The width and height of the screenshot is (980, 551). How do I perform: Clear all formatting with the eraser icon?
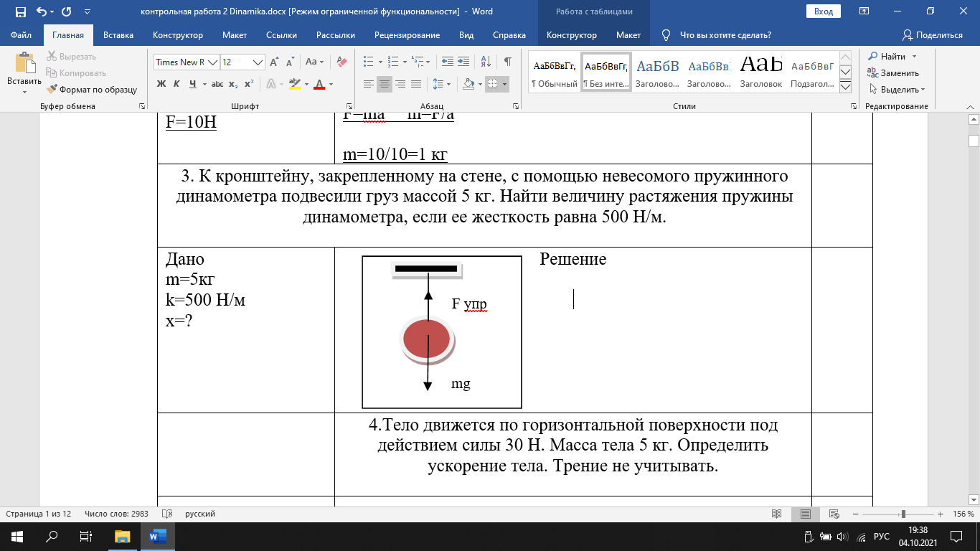point(341,62)
